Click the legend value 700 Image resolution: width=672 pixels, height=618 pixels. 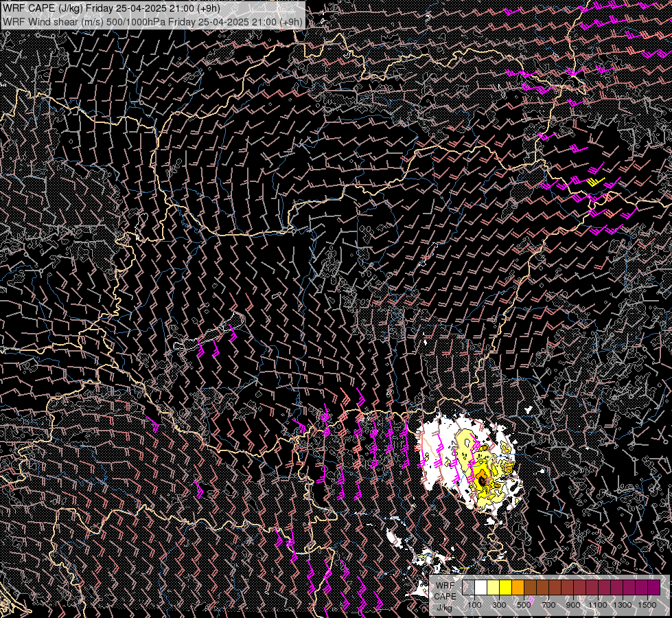pyautogui.click(x=548, y=605)
